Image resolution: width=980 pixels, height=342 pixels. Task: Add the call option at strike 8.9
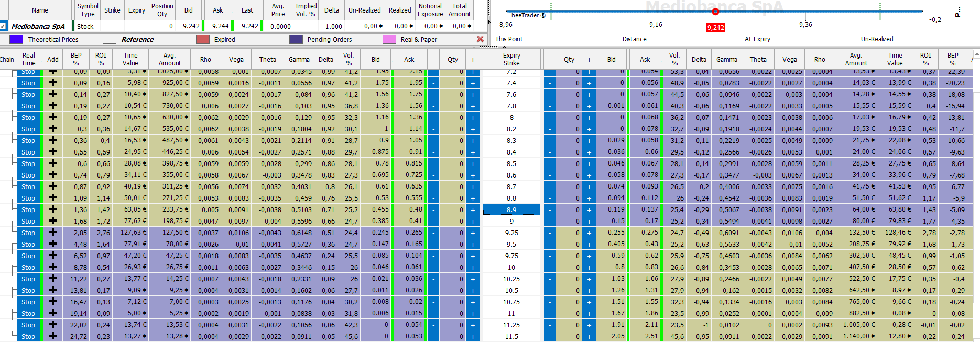[x=52, y=209]
